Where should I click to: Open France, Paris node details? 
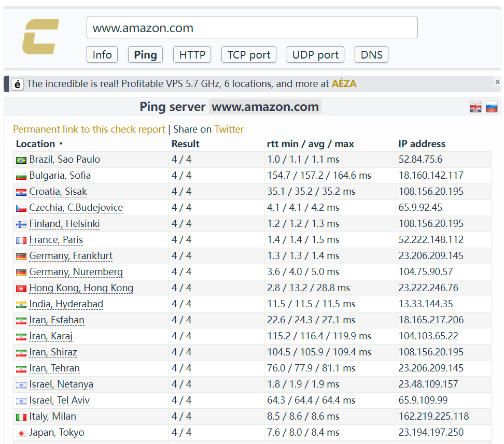(x=56, y=240)
